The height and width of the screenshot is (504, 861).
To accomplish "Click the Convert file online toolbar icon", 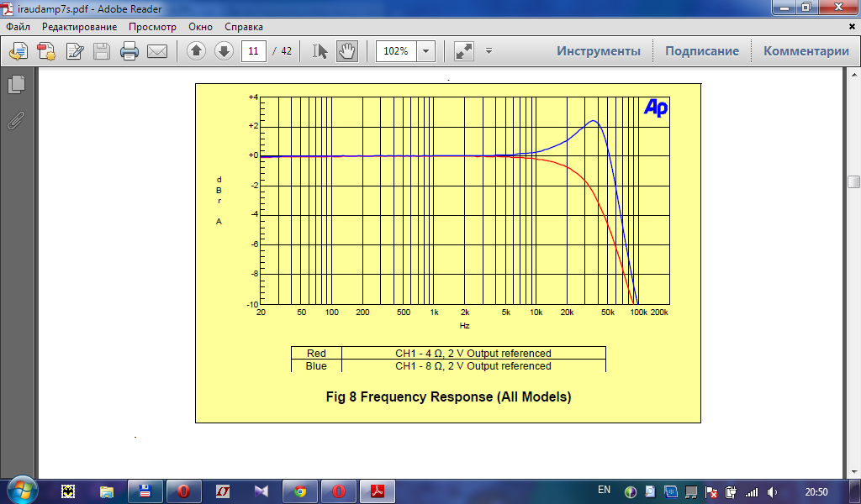I will (18, 51).
